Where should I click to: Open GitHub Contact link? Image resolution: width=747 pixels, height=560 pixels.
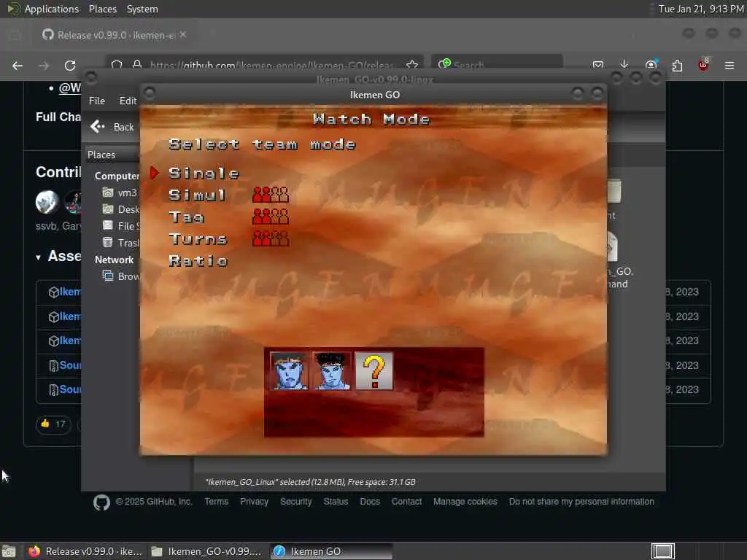coord(406,502)
